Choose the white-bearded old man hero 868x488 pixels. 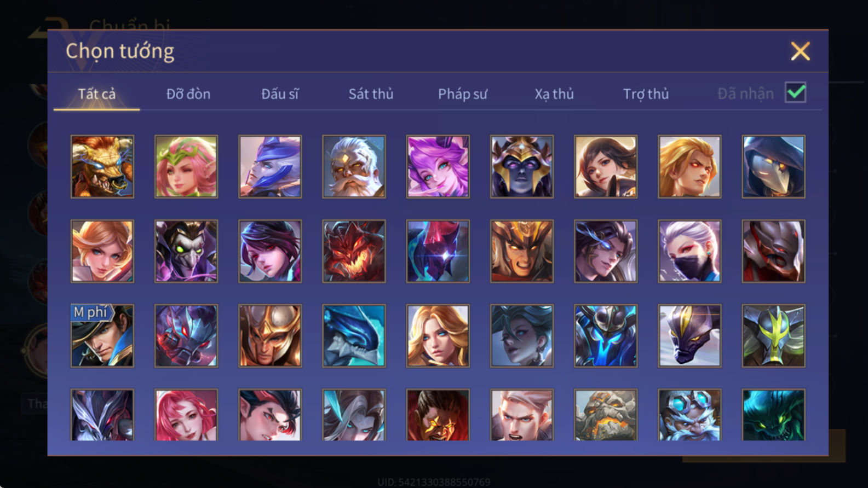pos(354,166)
